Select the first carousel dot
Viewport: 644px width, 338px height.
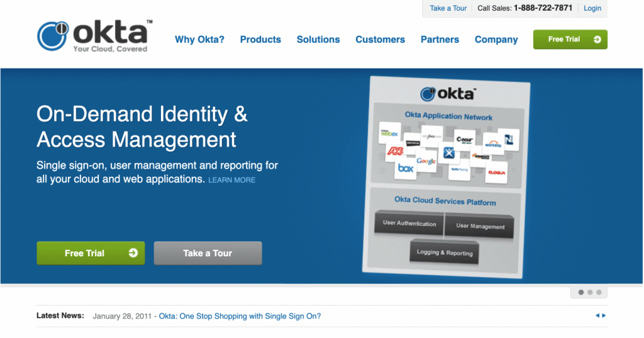pos(581,293)
